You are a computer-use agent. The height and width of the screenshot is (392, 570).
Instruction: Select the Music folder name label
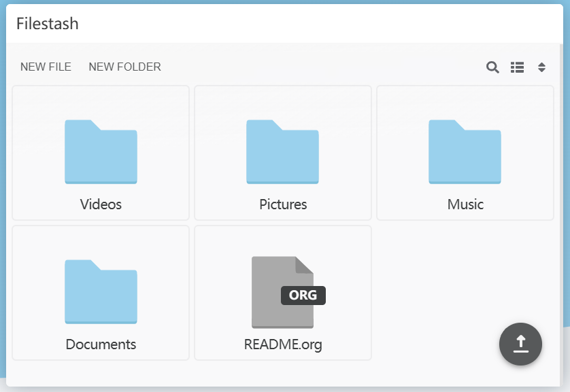(465, 204)
